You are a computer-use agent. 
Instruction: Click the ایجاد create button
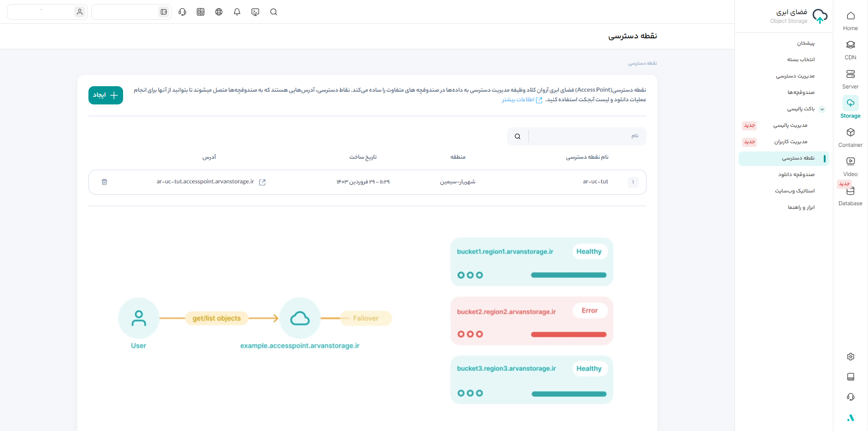pyautogui.click(x=106, y=95)
